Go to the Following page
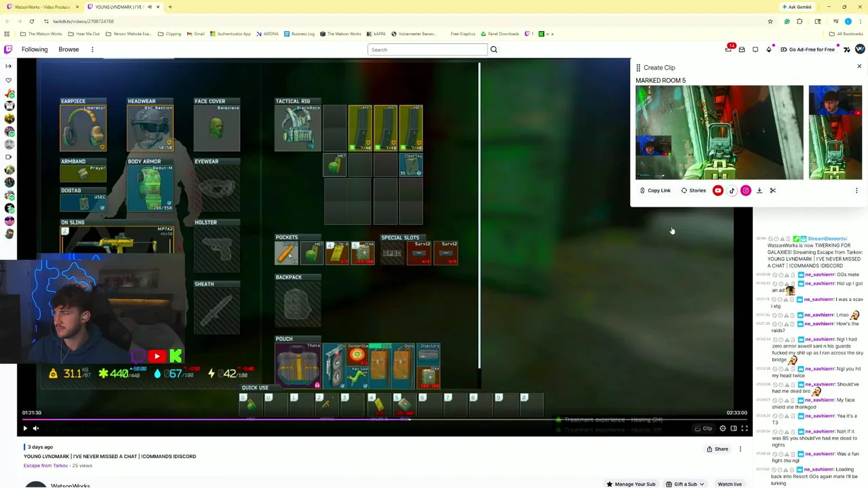 [35, 49]
